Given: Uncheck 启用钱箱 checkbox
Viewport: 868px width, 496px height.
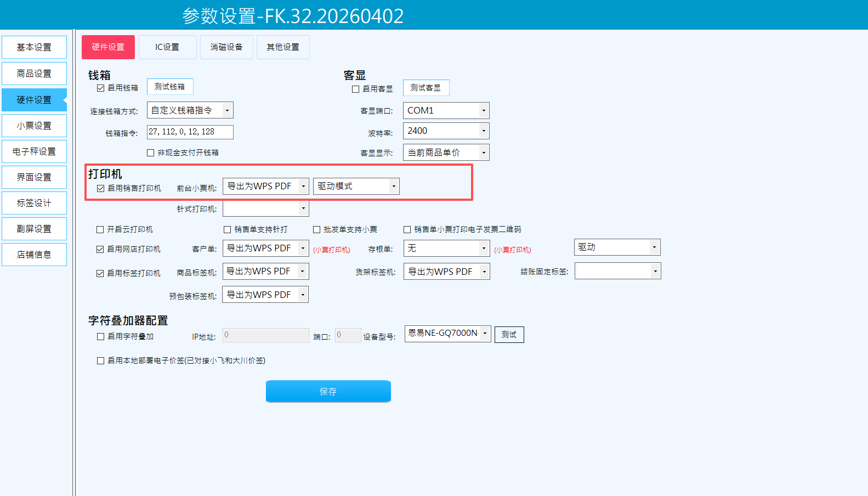Looking at the screenshot, I should coord(100,88).
